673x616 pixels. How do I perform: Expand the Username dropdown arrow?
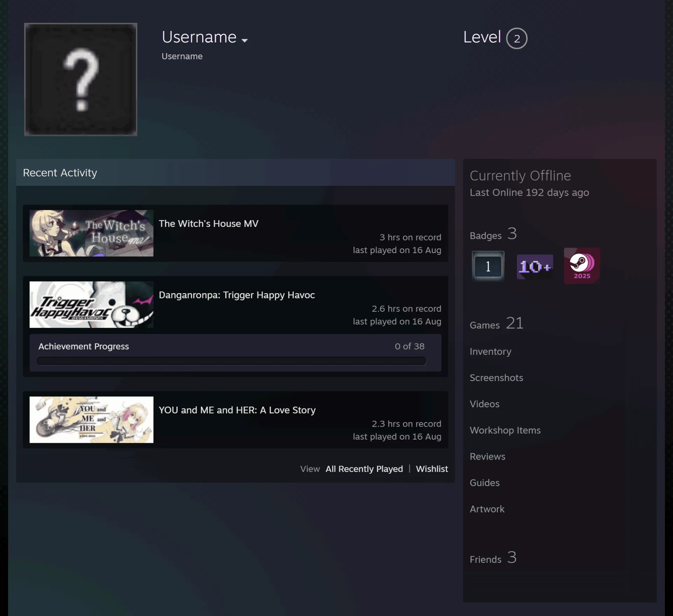tap(245, 40)
